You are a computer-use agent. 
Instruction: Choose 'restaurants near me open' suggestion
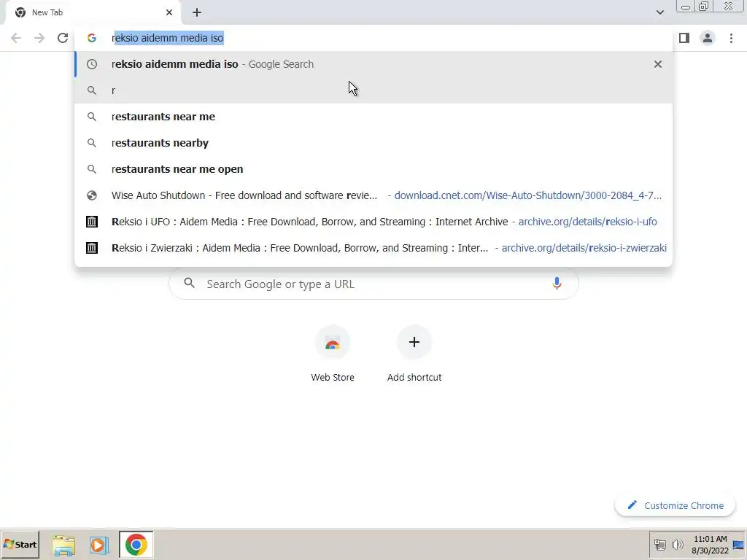pos(373,169)
